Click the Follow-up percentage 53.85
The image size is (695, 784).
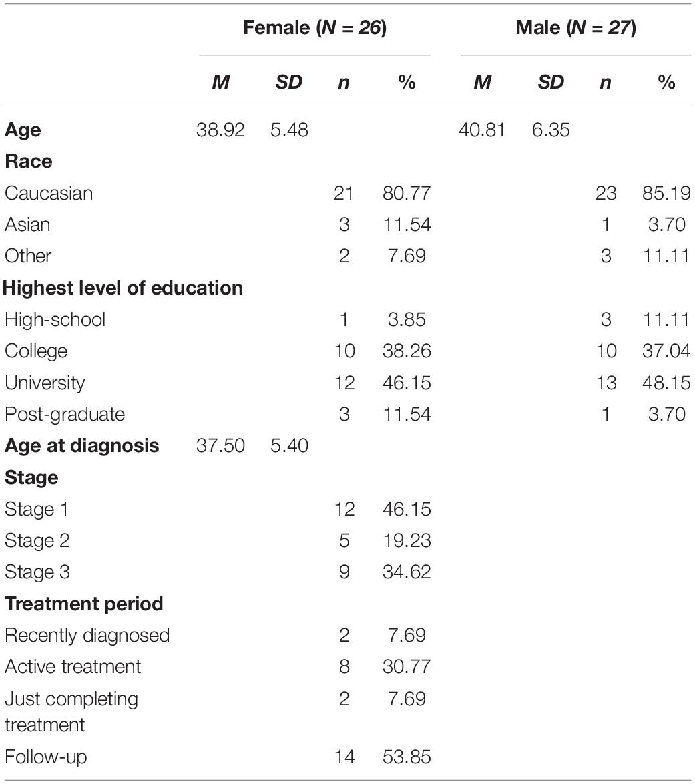point(407,757)
